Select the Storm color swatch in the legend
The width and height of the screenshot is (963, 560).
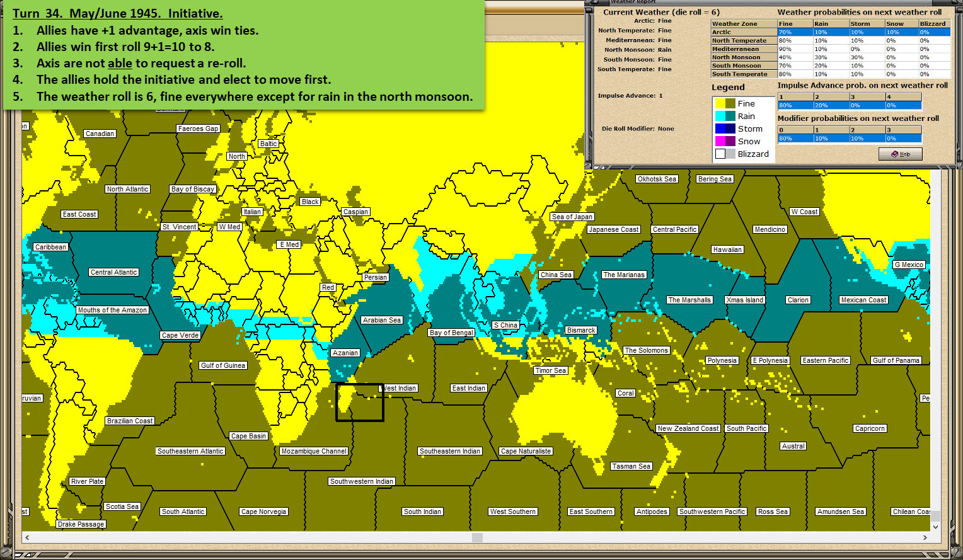point(725,129)
